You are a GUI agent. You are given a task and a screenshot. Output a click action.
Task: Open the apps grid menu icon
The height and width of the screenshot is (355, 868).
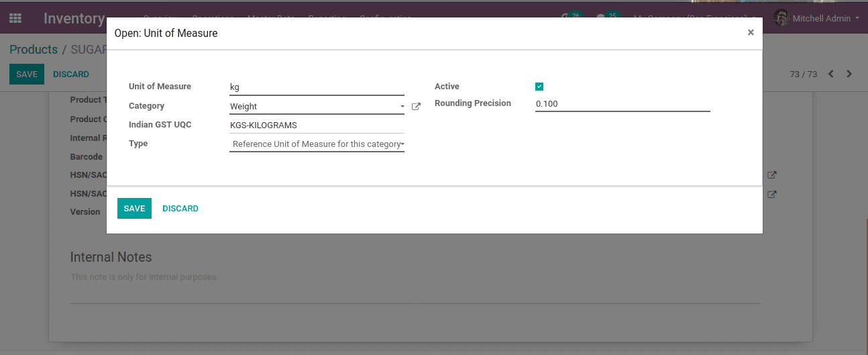tap(15, 18)
